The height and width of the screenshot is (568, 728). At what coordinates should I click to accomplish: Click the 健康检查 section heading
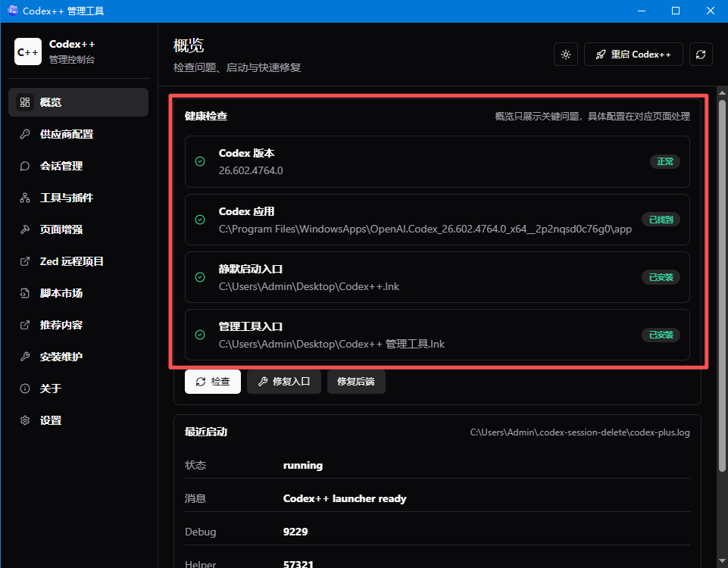click(206, 116)
